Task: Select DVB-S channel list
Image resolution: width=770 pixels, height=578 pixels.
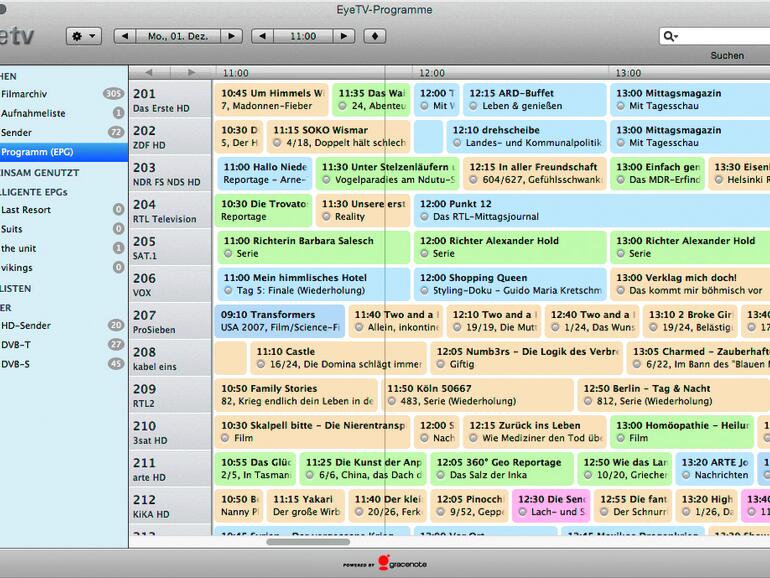Action: 64,364
